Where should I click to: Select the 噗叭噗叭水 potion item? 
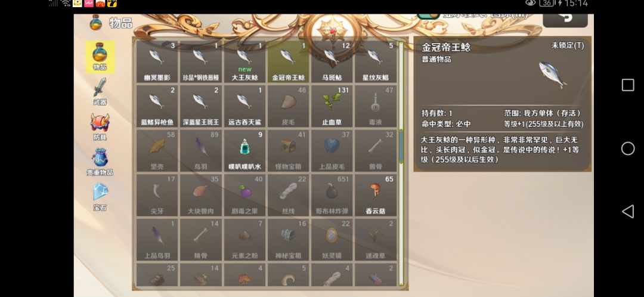point(244,151)
